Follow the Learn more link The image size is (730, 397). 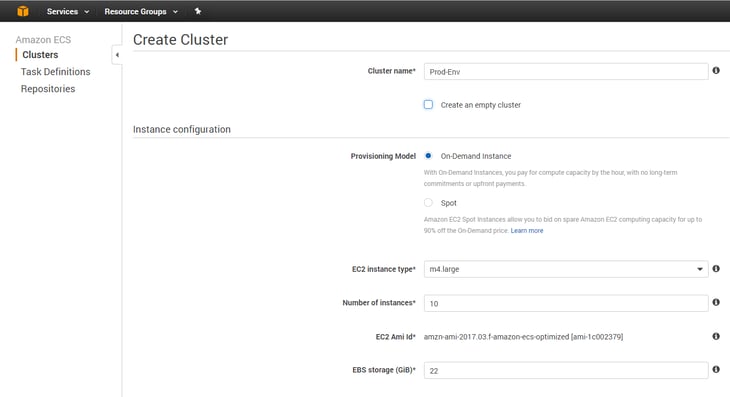coord(527,230)
